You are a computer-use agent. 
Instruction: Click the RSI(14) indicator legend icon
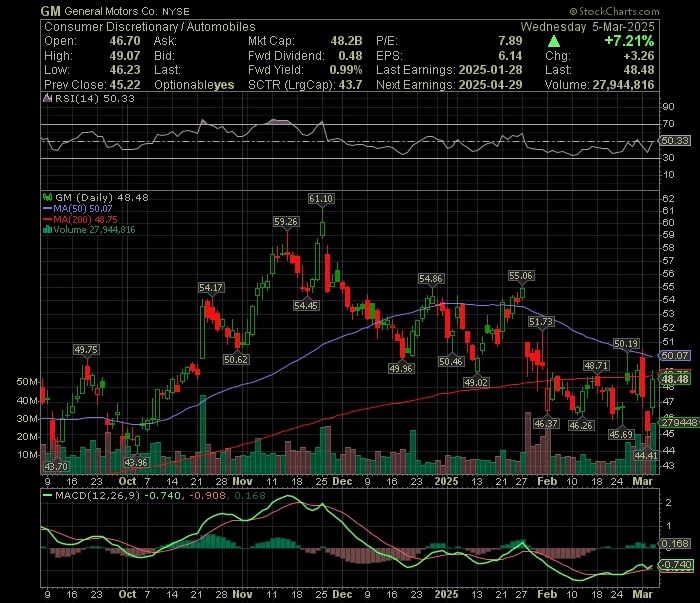click(47, 98)
